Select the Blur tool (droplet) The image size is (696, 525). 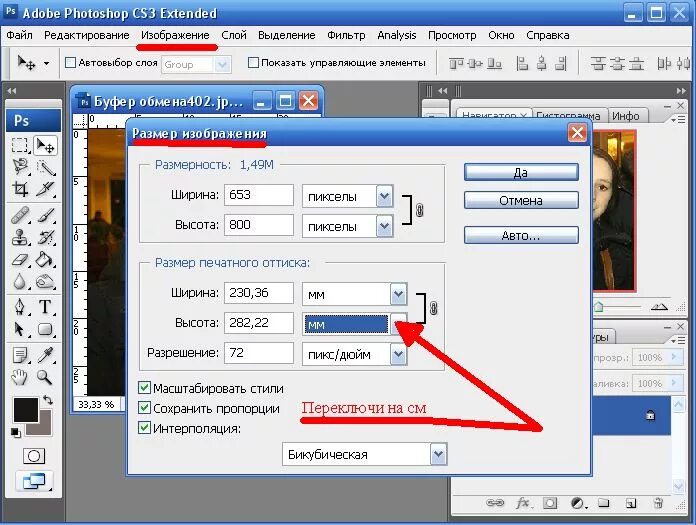[19, 281]
